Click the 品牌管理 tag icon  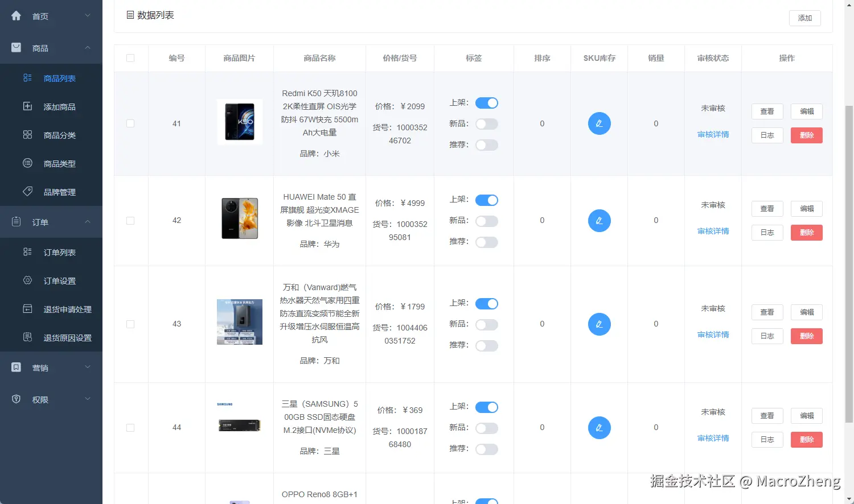(27, 192)
